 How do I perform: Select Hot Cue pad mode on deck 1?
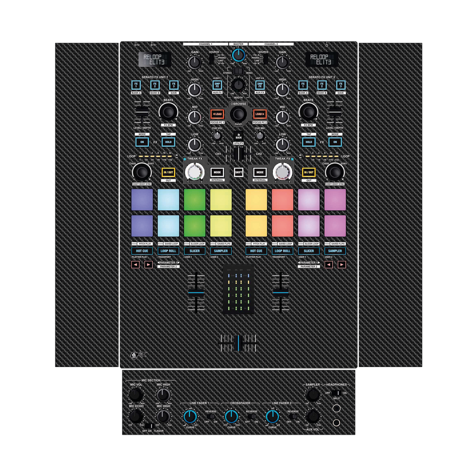[142, 251]
